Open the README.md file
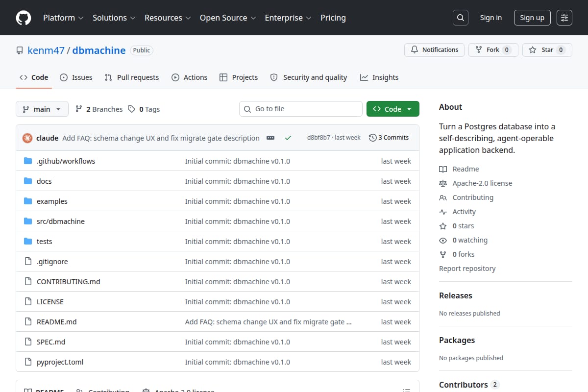588x392 pixels. pyautogui.click(x=57, y=322)
